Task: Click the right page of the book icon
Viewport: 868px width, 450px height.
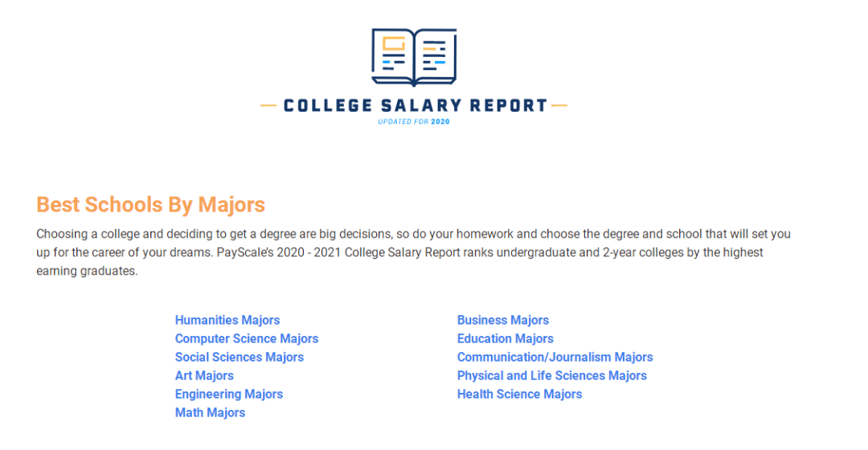Action: tap(435, 55)
